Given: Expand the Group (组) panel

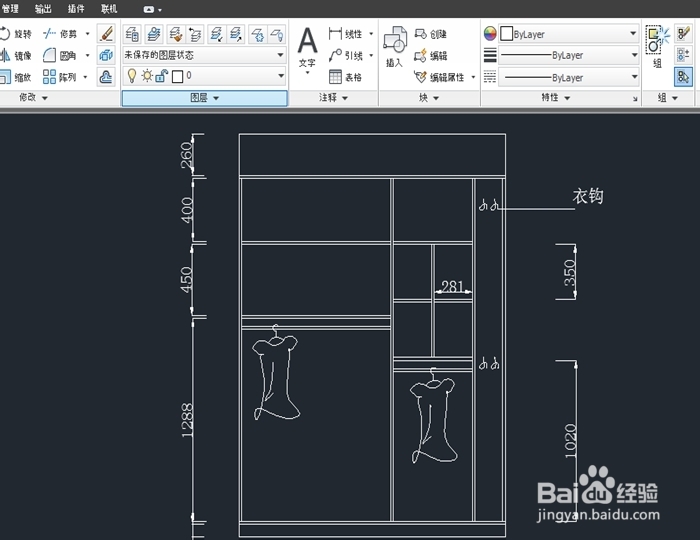Looking at the screenshot, I should point(668,98).
